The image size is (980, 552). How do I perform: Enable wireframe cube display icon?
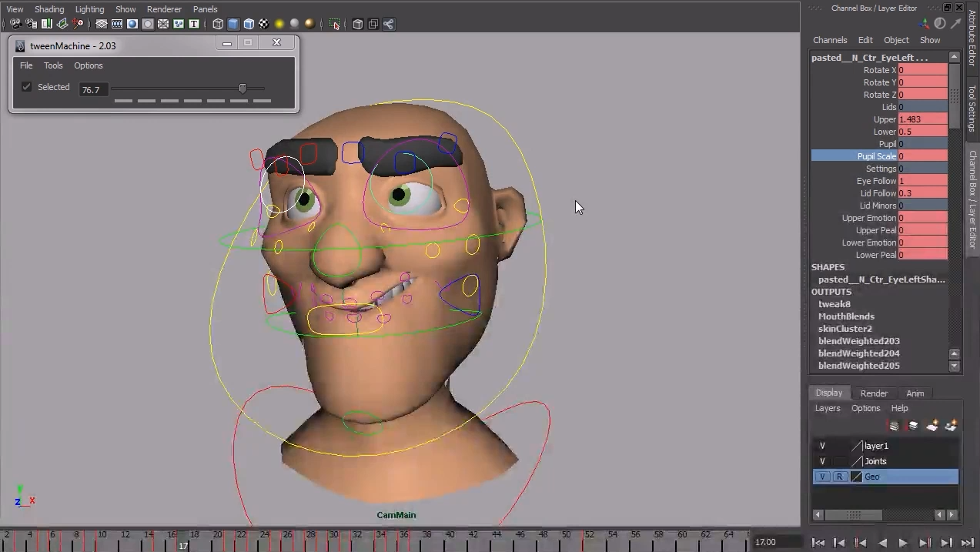(218, 24)
